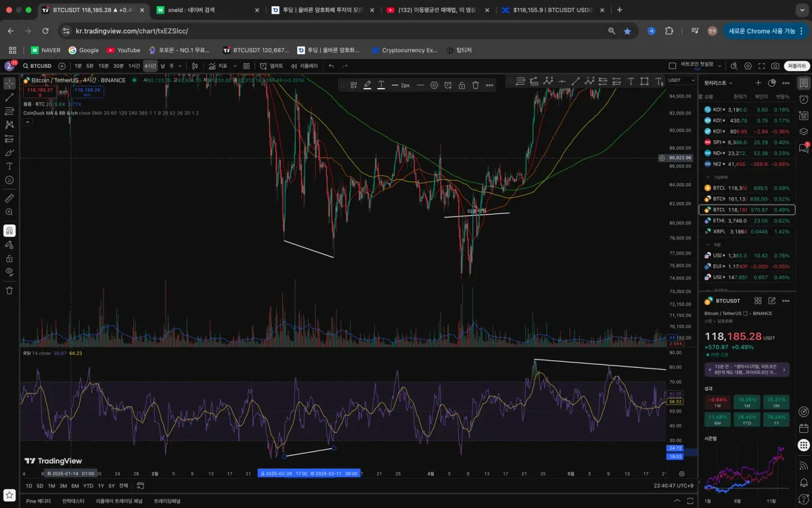The height and width of the screenshot is (508, 812).
Task: Set chart range to 1D
Action: [29, 486]
